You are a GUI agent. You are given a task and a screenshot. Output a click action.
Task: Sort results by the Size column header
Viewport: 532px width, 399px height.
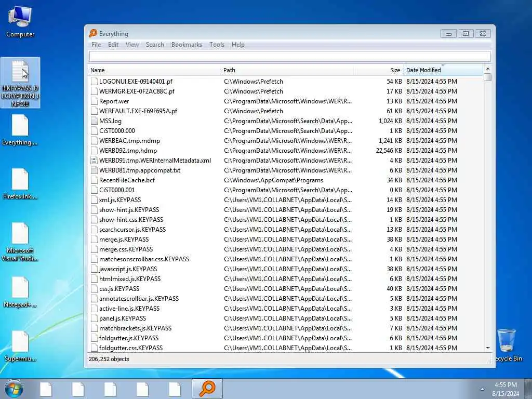(379, 70)
